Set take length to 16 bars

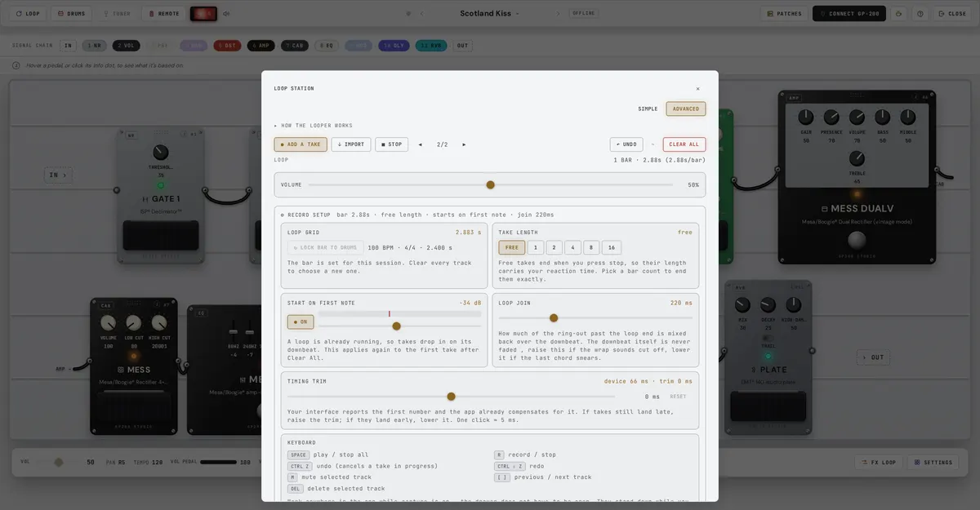coord(612,247)
